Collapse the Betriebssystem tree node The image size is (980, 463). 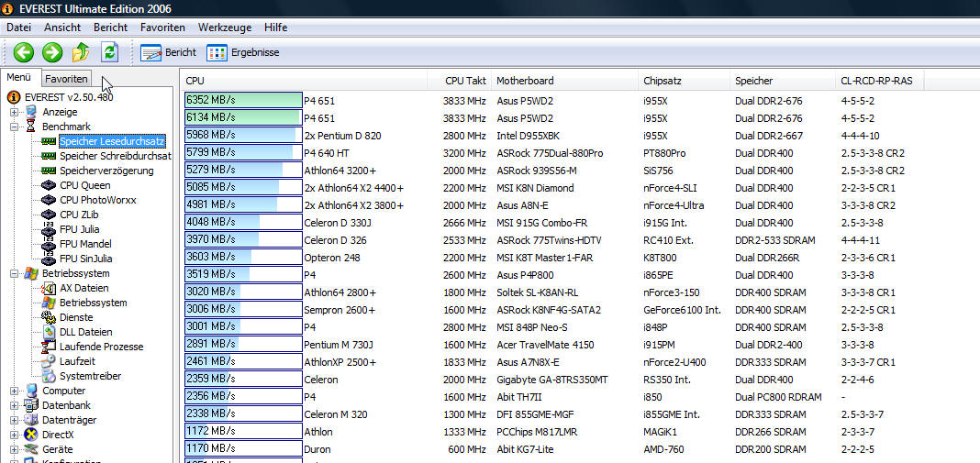[x=15, y=274]
